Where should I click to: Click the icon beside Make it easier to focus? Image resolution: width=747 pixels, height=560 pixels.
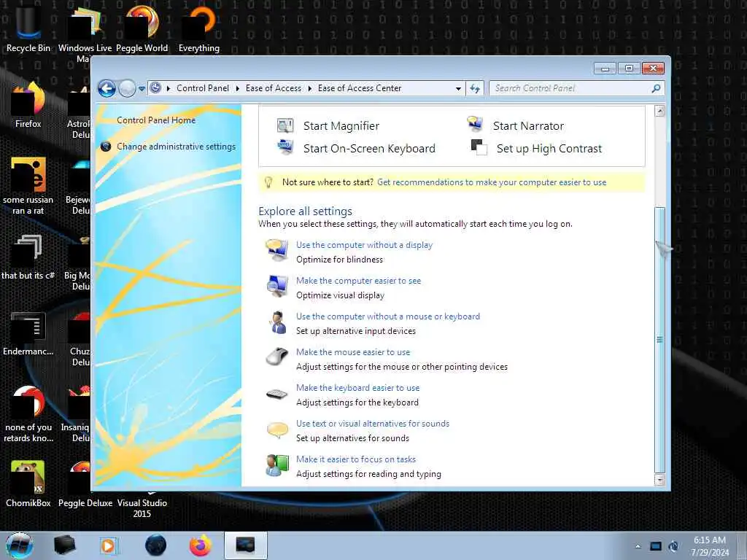[x=276, y=465]
